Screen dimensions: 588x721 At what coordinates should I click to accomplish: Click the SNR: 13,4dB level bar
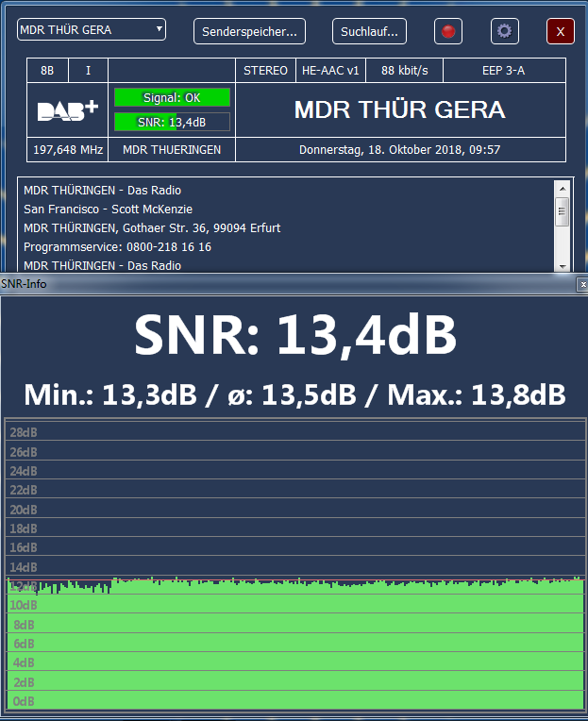172,122
